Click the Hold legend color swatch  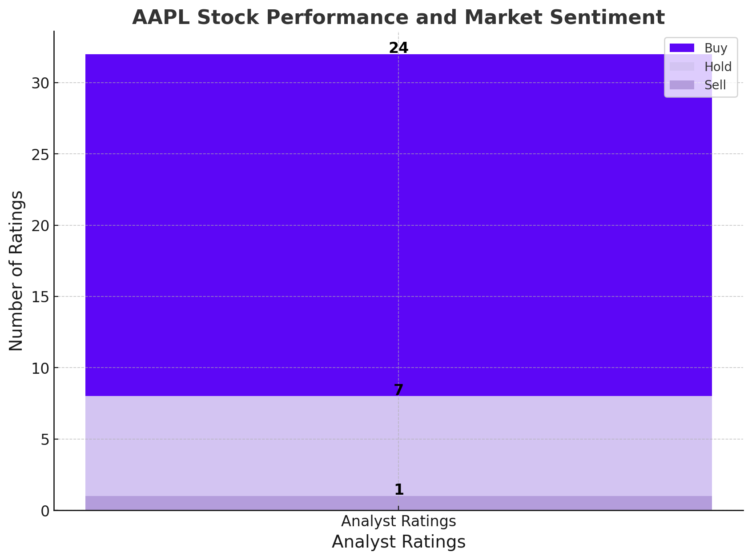(x=682, y=67)
